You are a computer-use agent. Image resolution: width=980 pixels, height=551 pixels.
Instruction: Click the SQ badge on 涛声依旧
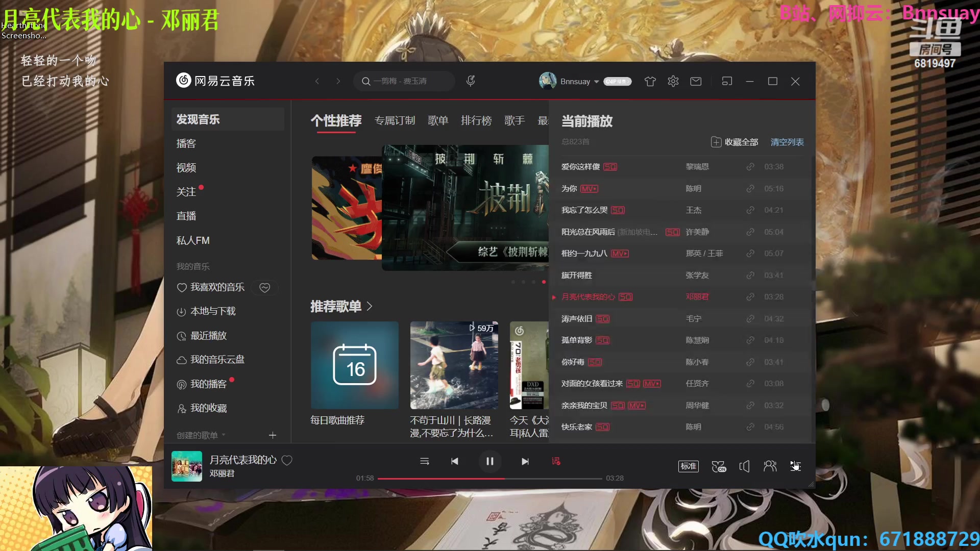point(603,319)
